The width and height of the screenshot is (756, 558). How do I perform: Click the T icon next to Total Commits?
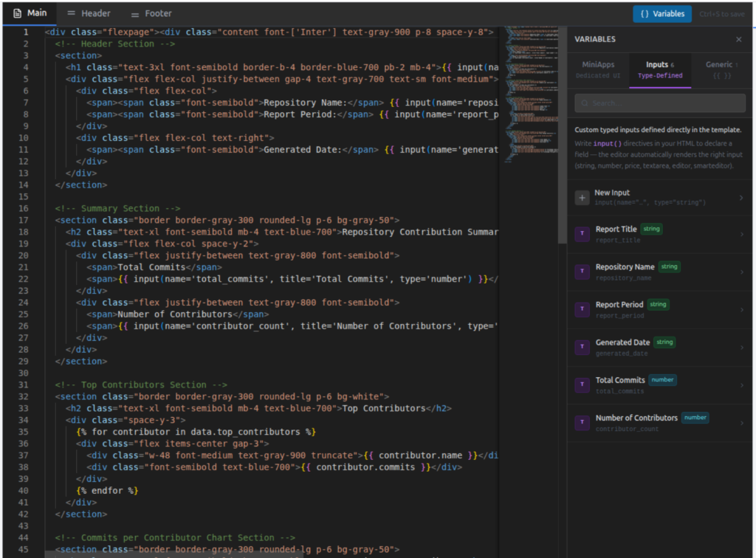(583, 384)
